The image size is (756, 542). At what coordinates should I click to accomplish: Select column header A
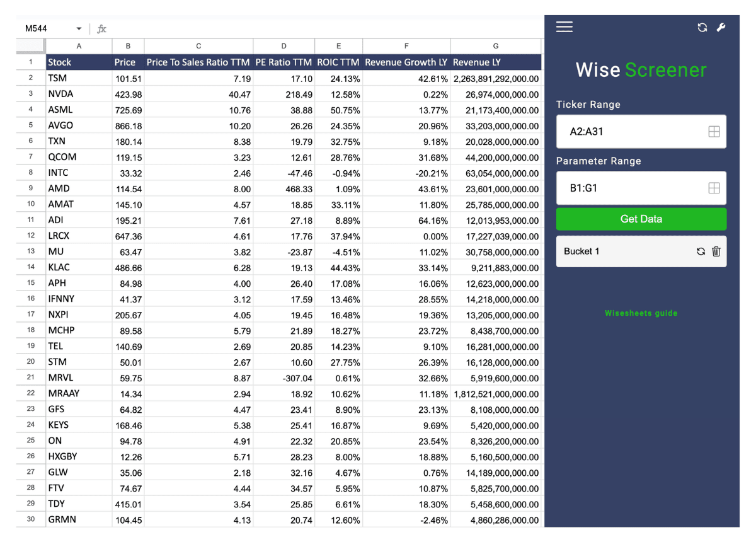(x=78, y=45)
